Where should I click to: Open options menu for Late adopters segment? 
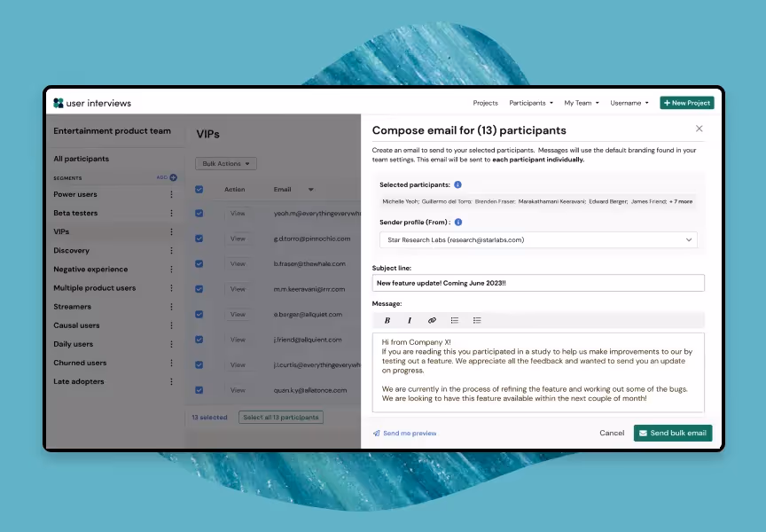171,381
